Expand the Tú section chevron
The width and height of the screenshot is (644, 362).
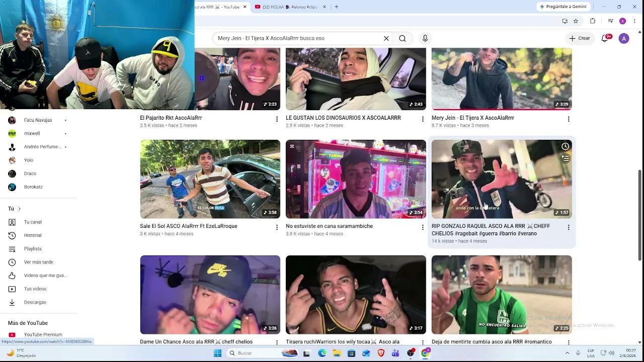point(19,209)
